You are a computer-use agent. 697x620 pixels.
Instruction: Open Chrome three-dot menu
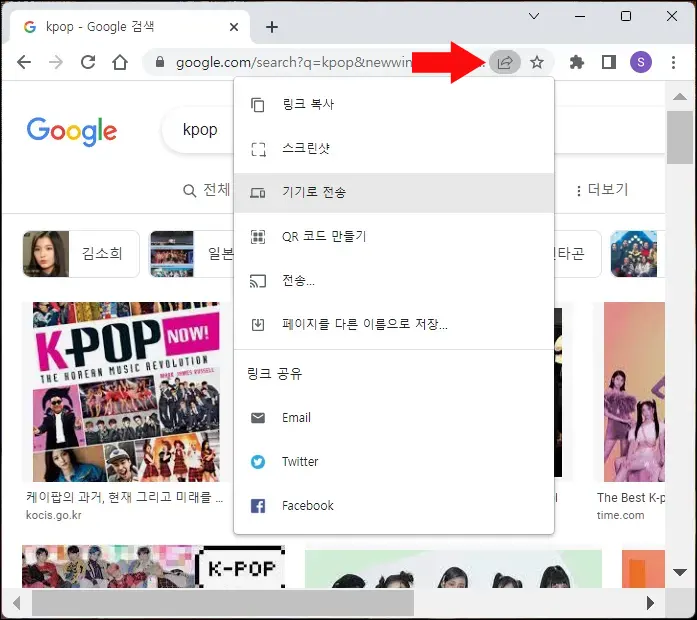pos(673,62)
